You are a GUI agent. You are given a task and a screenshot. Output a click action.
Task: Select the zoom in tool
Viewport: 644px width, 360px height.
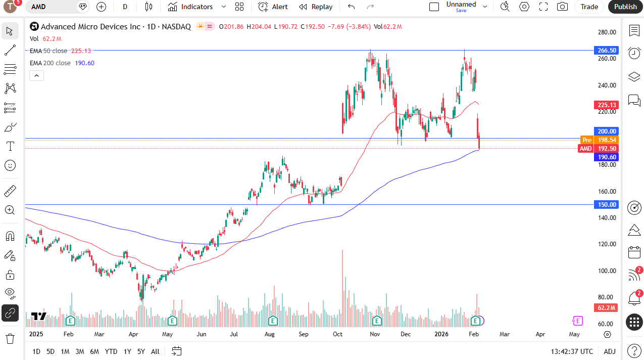click(10, 210)
